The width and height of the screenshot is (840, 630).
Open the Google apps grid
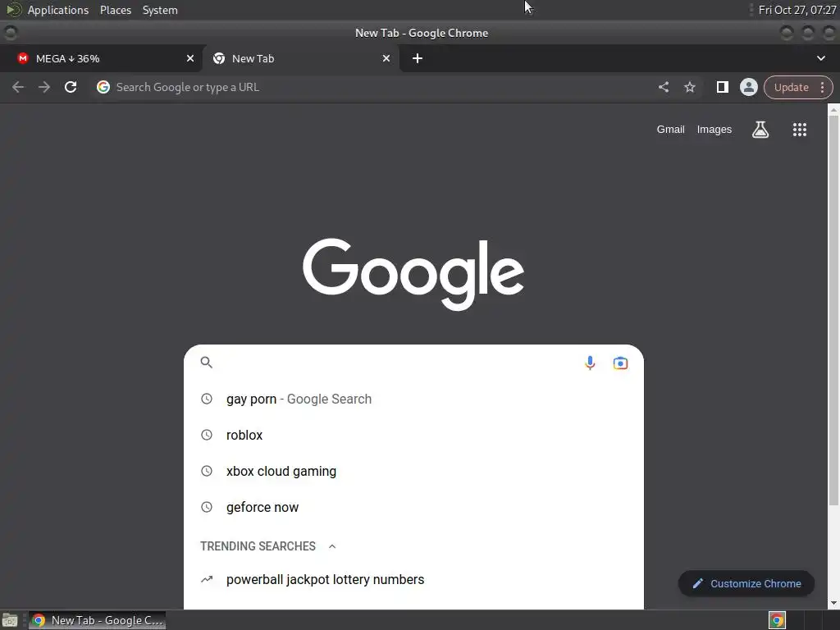point(799,130)
